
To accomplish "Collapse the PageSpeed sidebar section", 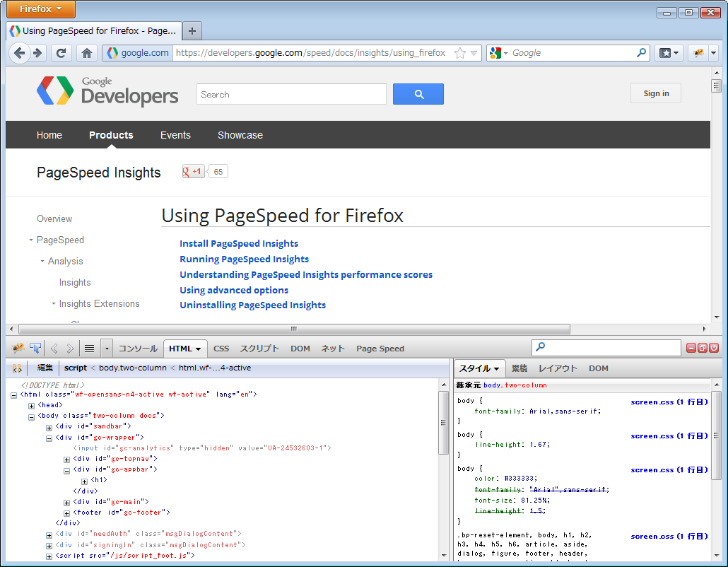I will coord(31,240).
